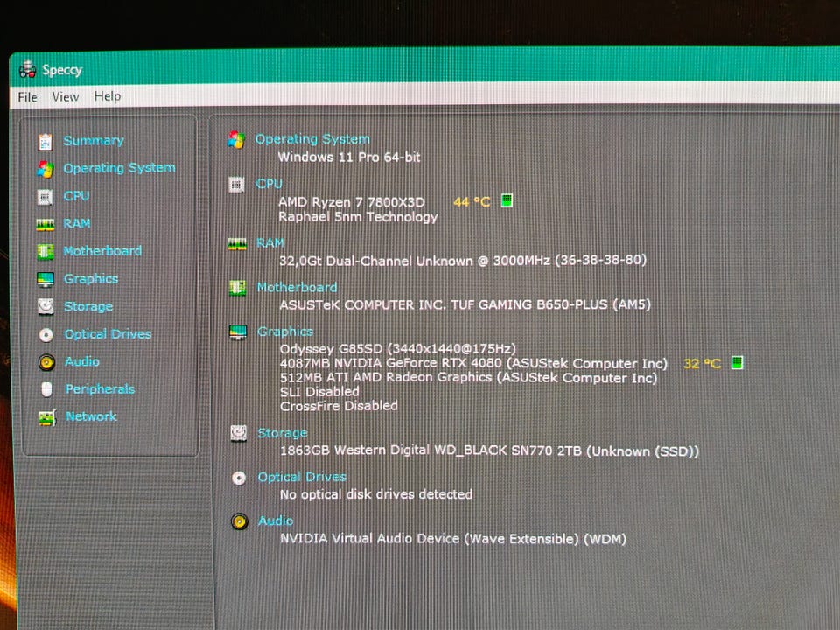Image resolution: width=840 pixels, height=630 pixels.
Task: Click the Speccy app icon in title bar
Action: (x=27, y=70)
